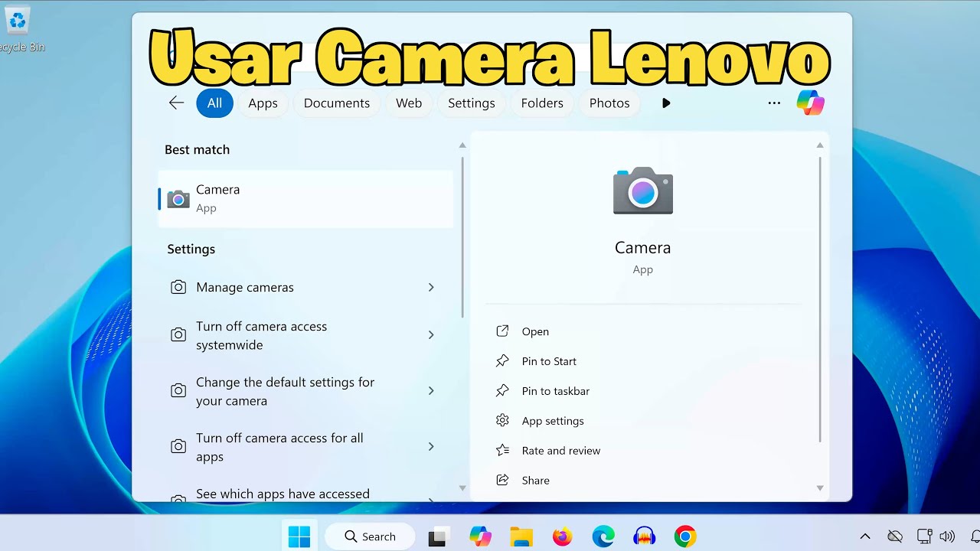This screenshot has height=551, width=980.
Task: Select the All filter tab
Action: coord(214,103)
